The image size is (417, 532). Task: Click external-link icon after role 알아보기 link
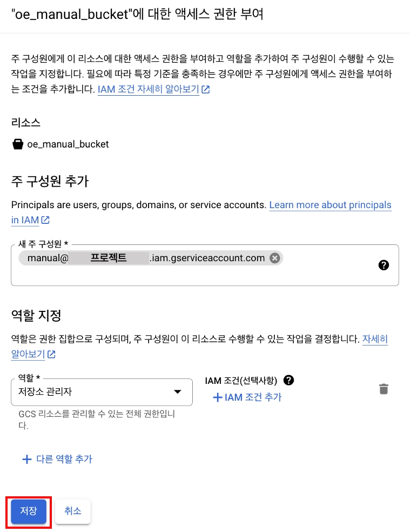51,354
